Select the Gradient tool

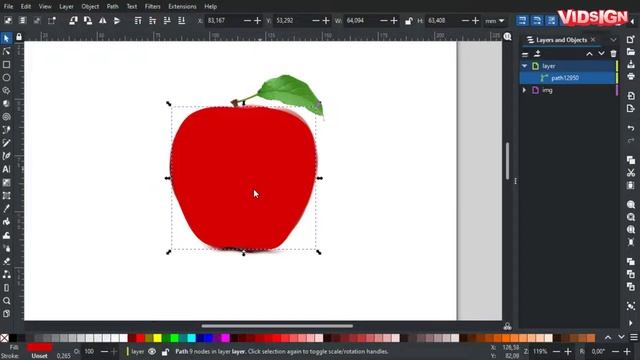point(6,182)
